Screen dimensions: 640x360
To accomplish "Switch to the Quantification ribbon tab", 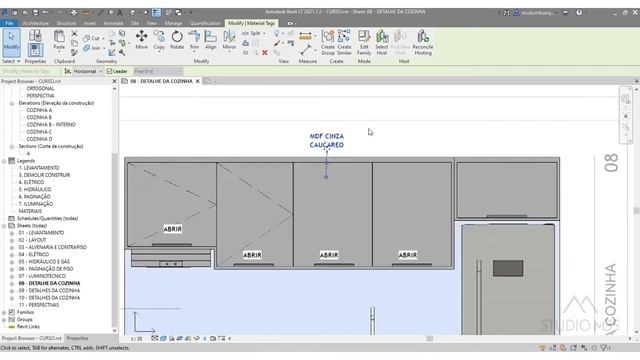I will (x=205, y=23).
